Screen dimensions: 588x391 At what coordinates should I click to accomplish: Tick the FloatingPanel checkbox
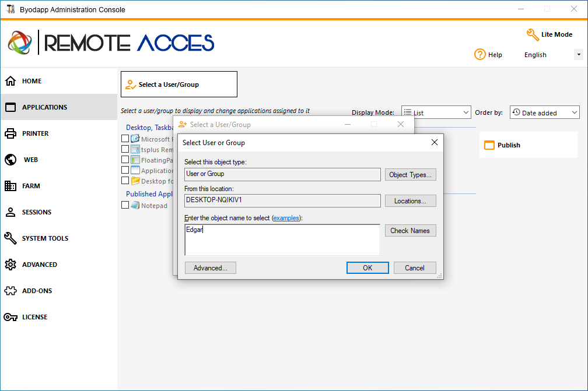coord(125,160)
